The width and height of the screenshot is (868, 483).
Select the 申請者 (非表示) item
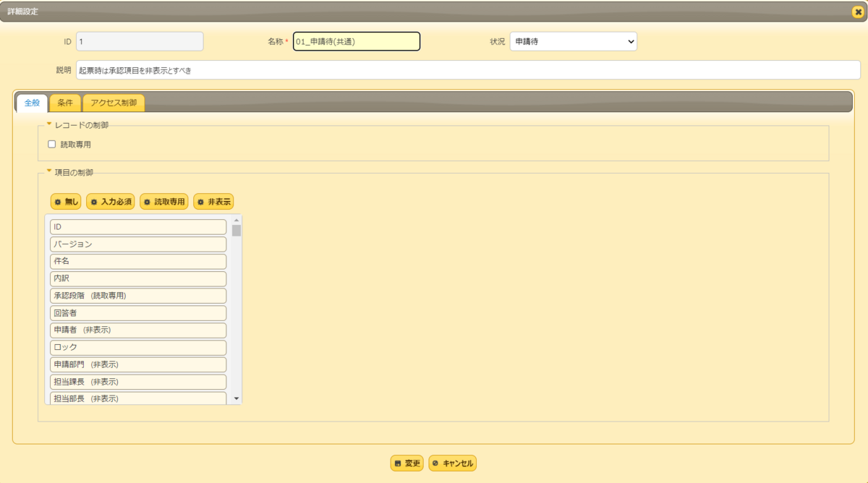[138, 330]
